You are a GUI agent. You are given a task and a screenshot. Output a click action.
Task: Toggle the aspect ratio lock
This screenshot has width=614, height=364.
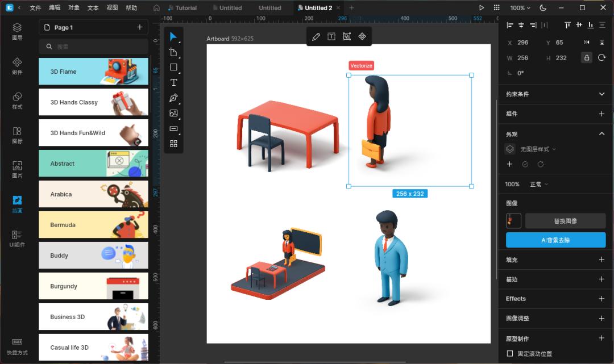[x=587, y=57]
